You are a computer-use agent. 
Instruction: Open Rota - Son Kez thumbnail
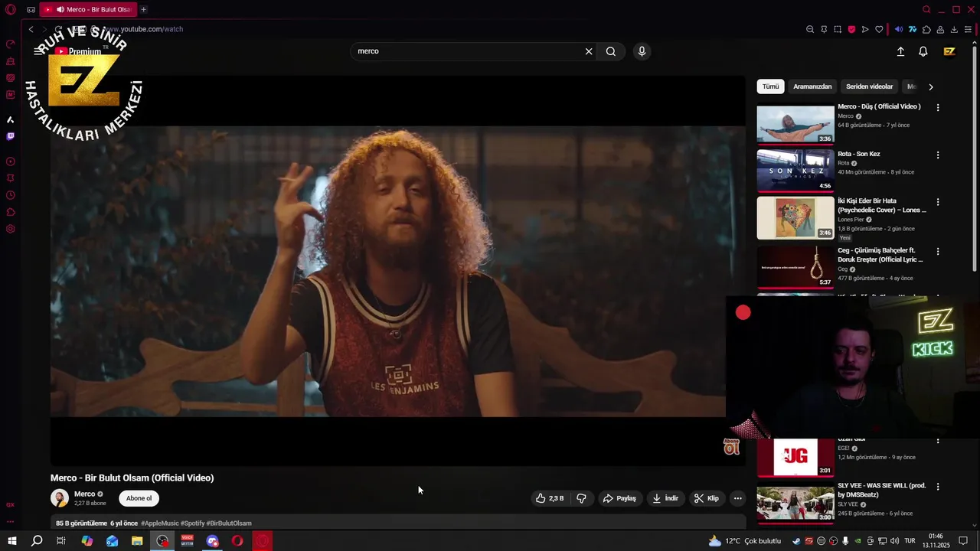(x=795, y=171)
